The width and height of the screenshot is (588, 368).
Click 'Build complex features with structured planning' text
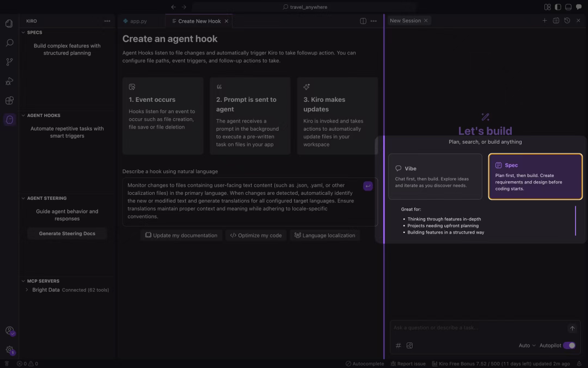point(67,50)
